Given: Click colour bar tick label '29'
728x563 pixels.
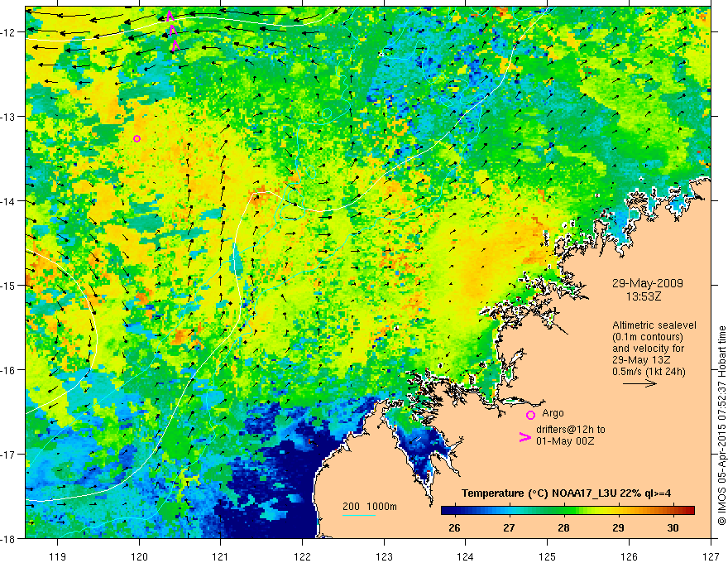Looking at the screenshot, I should point(619,527).
